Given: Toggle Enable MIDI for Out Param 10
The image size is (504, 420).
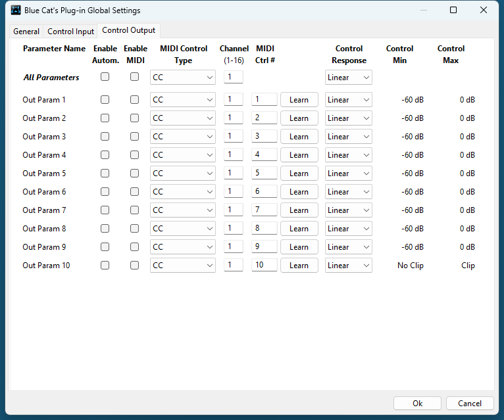Looking at the screenshot, I should coord(135,266).
